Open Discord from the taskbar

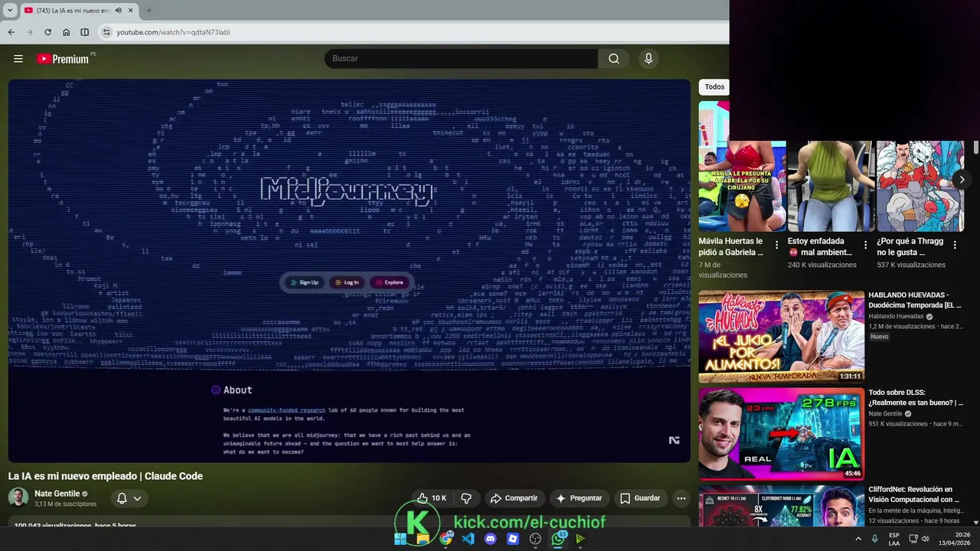tap(491, 539)
